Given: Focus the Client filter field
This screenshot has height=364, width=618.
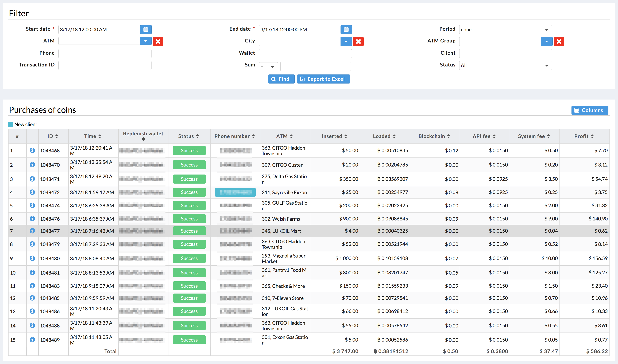Looking at the screenshot, I should click(505, 53).
